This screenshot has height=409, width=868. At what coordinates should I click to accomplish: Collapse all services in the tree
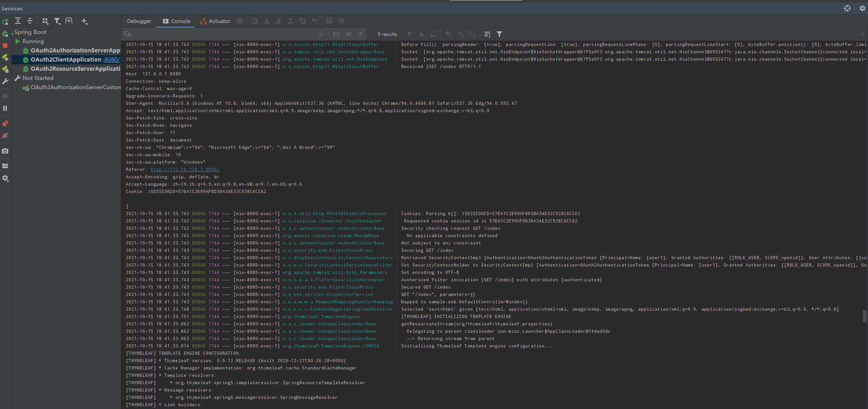point(29,21)
